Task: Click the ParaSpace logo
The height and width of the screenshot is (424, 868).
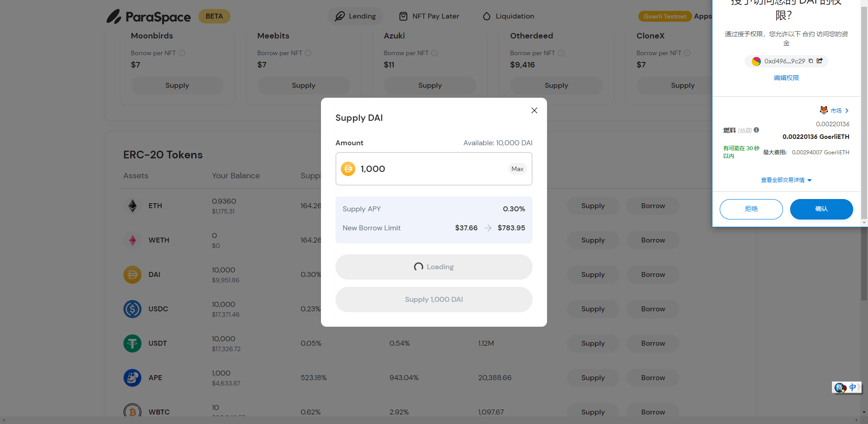Action: [148, 17]
